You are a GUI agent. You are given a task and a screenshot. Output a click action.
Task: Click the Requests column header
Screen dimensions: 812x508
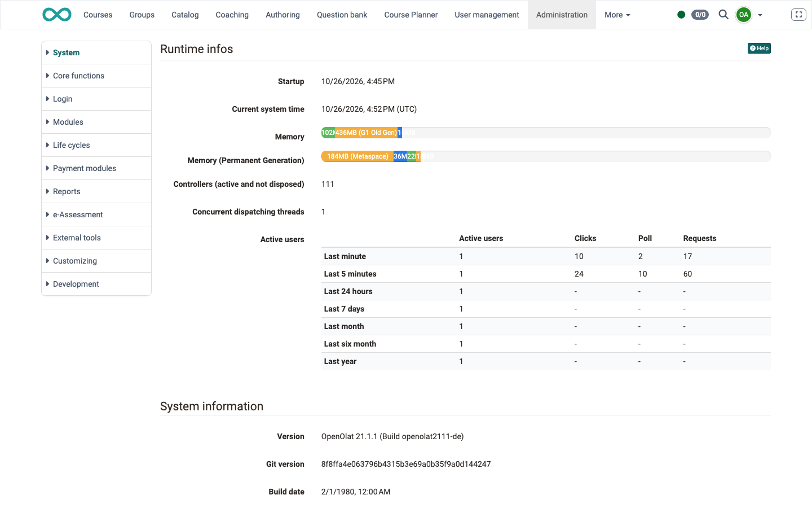click(700, 238)
